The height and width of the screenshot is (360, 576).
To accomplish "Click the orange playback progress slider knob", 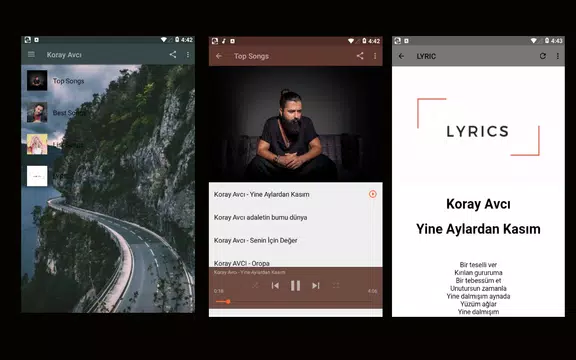I will (228, 302).
